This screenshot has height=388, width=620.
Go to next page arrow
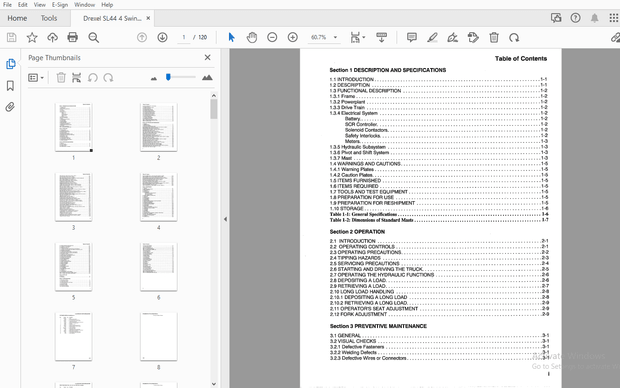162,38
